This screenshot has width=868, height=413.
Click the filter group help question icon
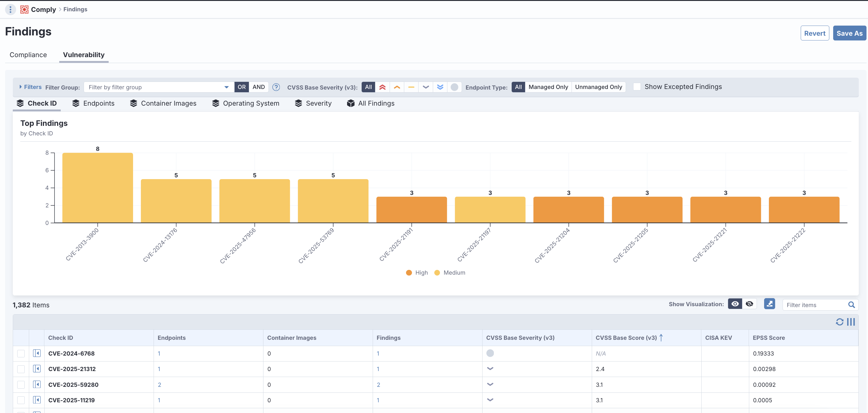coord(276,87)
